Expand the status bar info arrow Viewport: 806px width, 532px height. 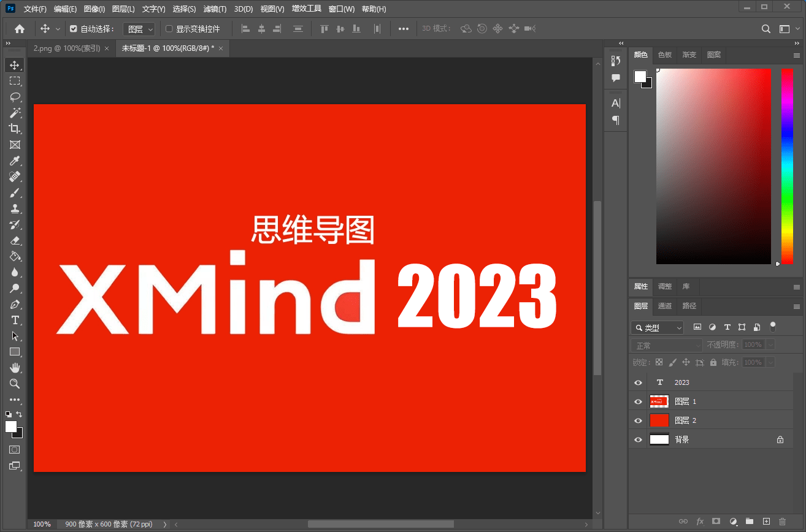click(x=164, y=525)
